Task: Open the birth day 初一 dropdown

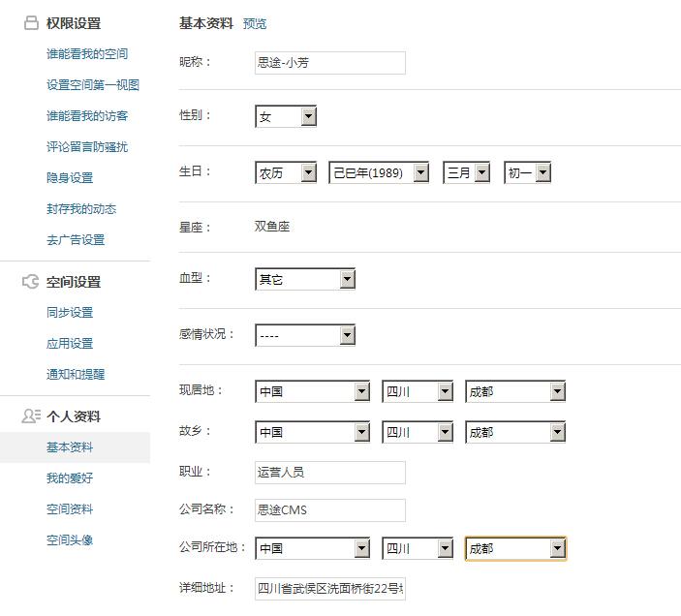Action: tap(528, 173)
